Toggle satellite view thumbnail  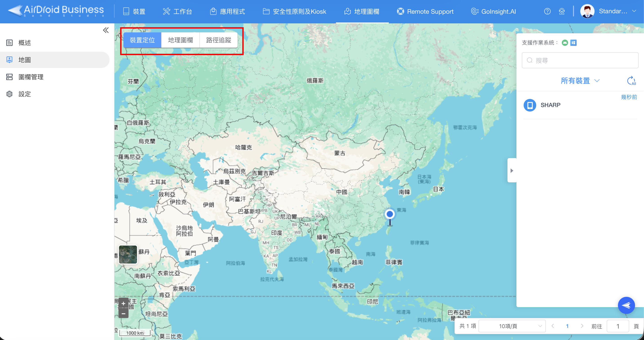128,254
